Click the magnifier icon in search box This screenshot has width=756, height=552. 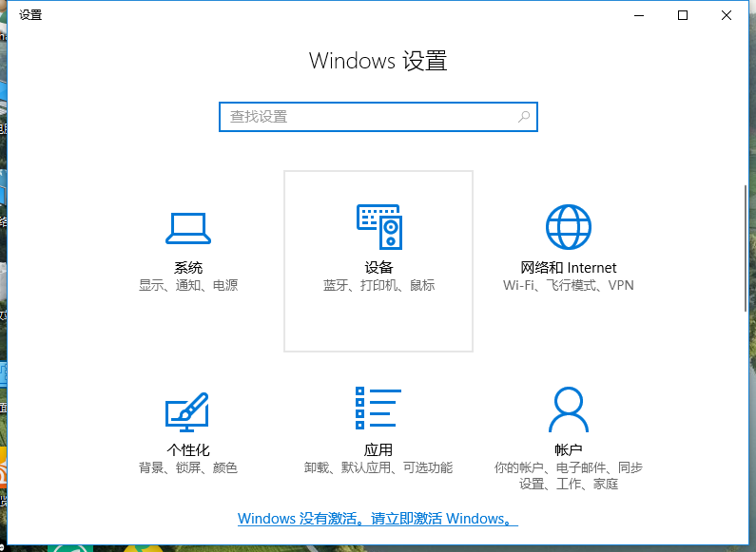[524, 117]
